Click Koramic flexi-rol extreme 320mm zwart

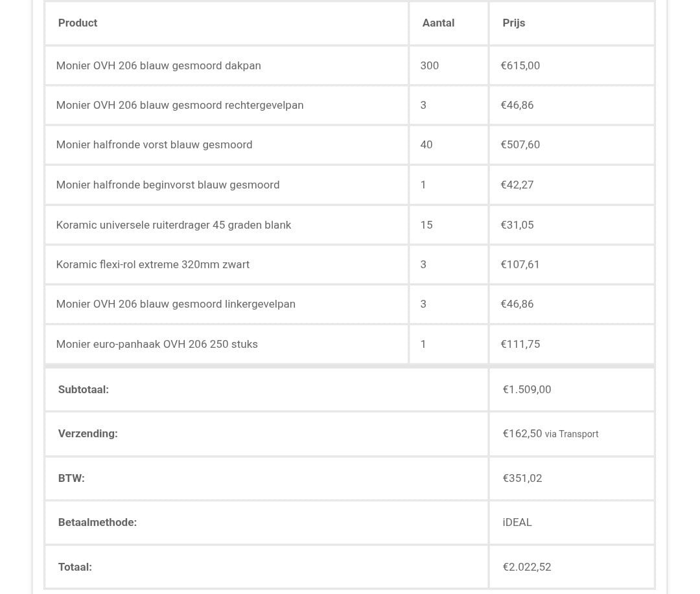pyautogui.click(x=153, y=264)
